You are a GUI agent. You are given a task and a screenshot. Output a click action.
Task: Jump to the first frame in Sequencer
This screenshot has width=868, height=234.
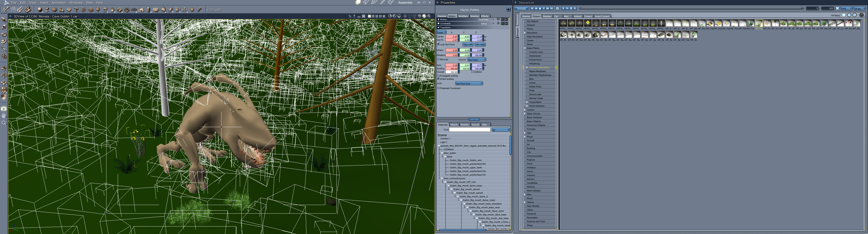click(x=532, y=8)
